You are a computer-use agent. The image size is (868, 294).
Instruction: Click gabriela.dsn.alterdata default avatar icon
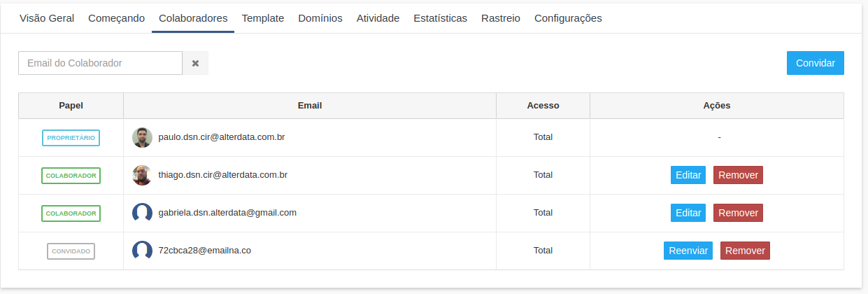point(142,213)
